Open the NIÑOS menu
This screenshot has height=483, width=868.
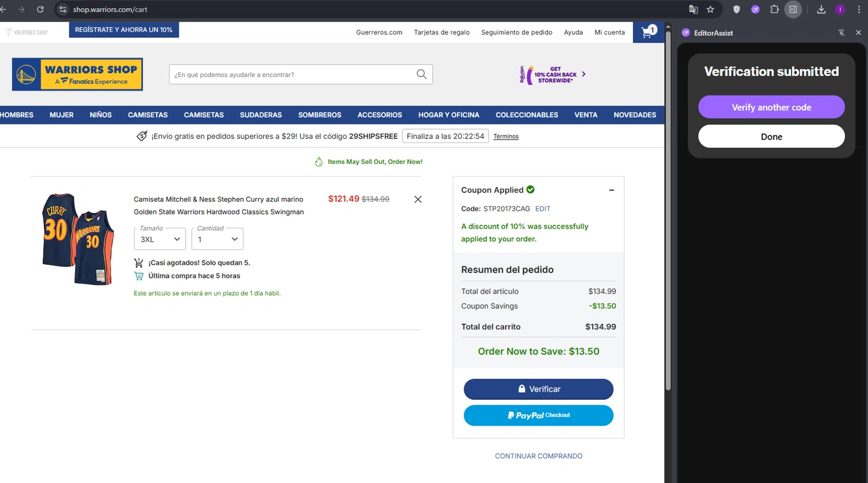point(101,115)
